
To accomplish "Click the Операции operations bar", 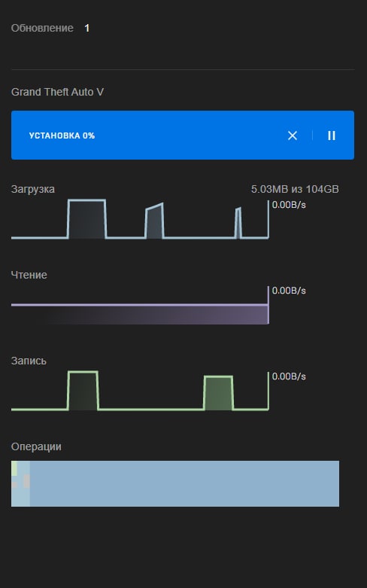I will tap(175, 484).
